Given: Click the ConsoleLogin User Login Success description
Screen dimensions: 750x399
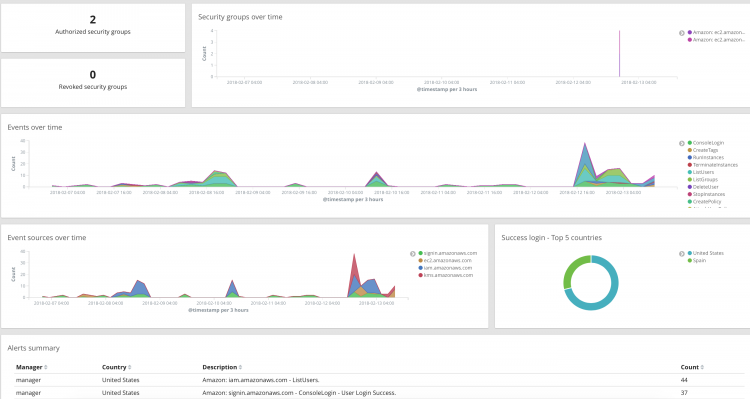Looking at the screenshot, I should pos(299,393).
